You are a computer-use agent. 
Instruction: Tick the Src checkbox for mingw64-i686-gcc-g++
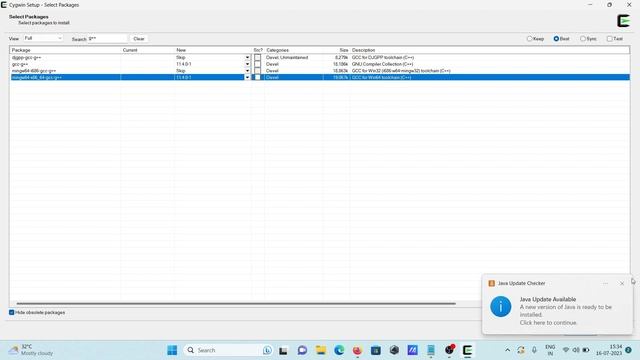[257, 71]
